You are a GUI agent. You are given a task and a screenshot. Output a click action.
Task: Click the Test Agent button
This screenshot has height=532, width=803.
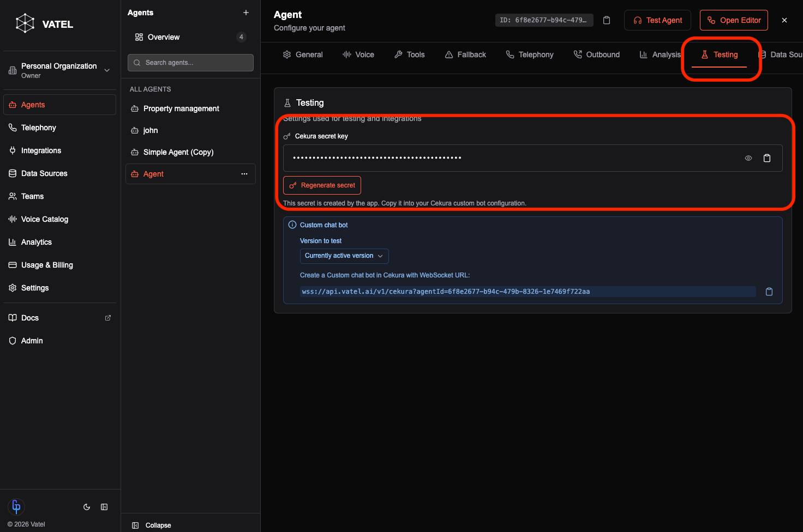click(657, 20)
